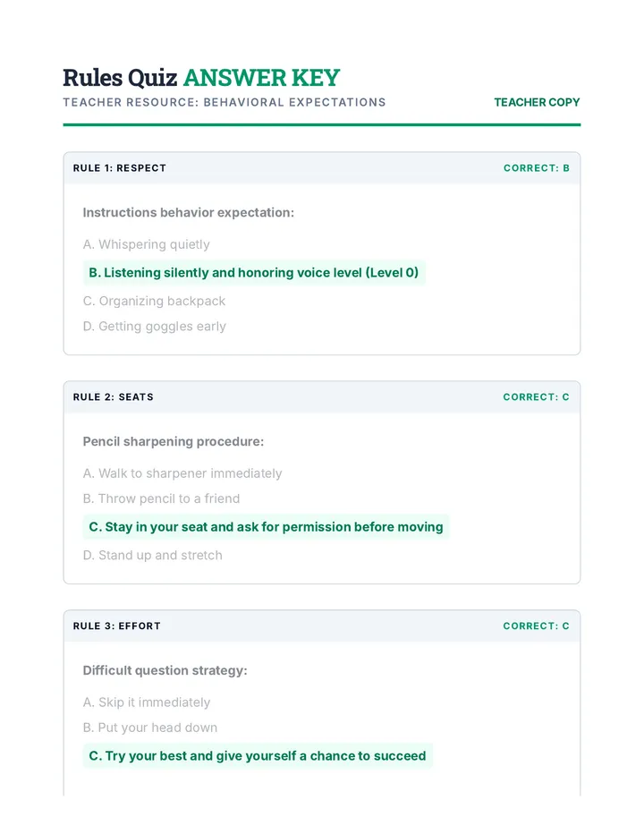Image resolution: width=644 pixels, height=834 pixels.
Task: Choose option B Put your head down
Action: point(150,728)
